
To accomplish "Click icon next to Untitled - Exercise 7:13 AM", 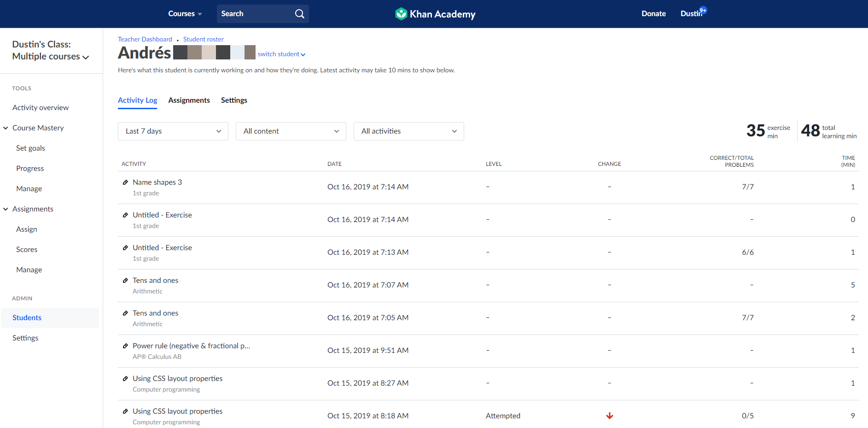I will [125, 248].
